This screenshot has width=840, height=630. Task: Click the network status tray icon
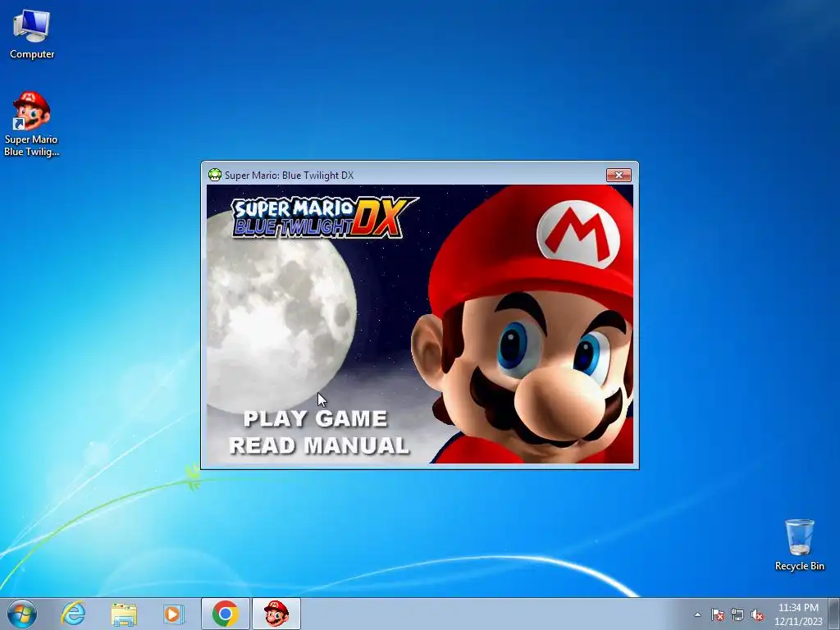click(737, 614)
